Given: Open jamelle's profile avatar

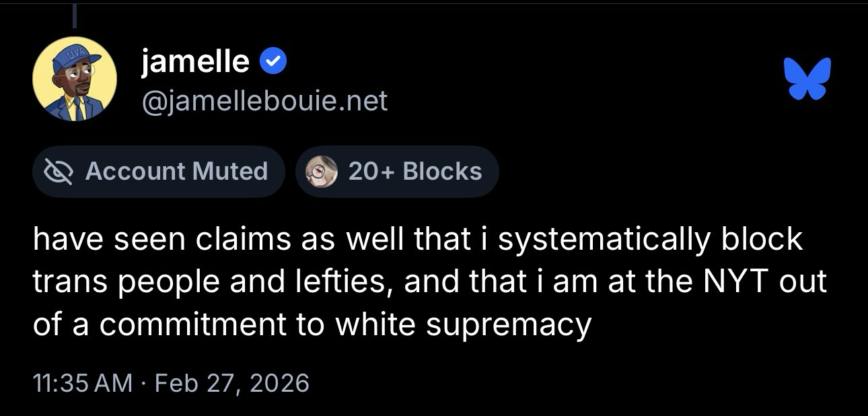Looking at the screenshot, I should (x=75, y=79).
